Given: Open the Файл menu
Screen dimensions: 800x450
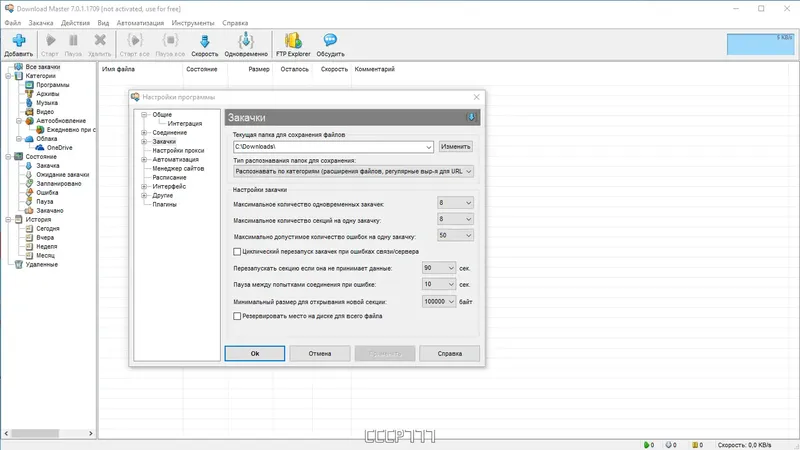Looking at the screenshot, I should 13,23.
